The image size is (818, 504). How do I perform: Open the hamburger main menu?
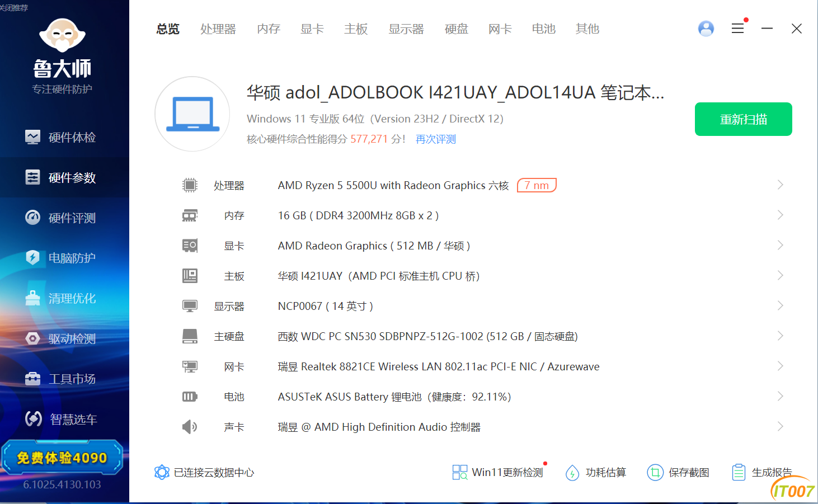point(738,29)
